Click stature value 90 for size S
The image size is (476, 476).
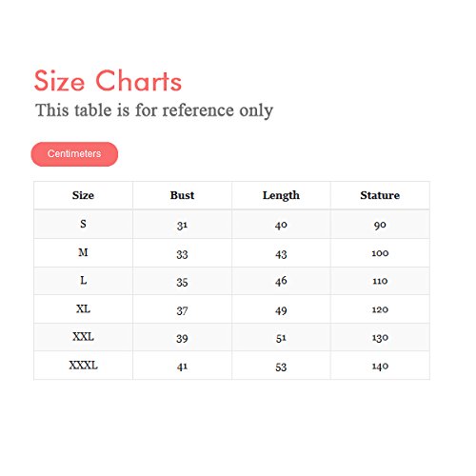pos(380,225)
